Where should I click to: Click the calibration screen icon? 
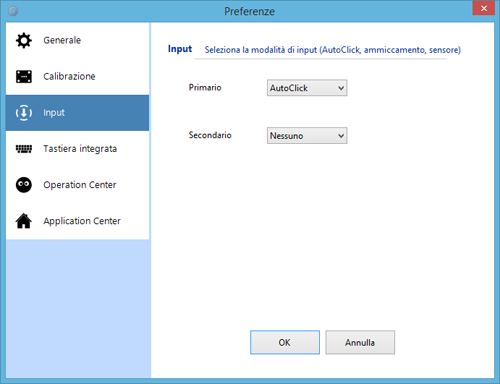(24, 76)
